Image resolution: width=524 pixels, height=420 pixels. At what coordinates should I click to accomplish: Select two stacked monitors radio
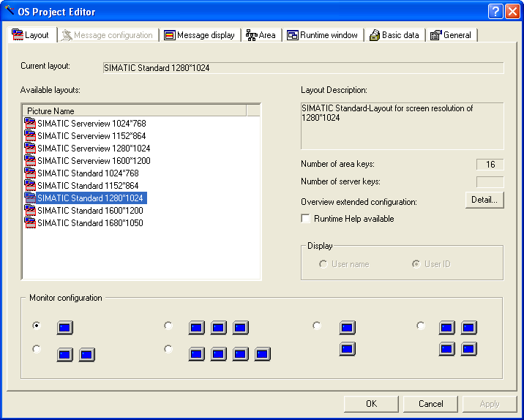tap(316, 325)
